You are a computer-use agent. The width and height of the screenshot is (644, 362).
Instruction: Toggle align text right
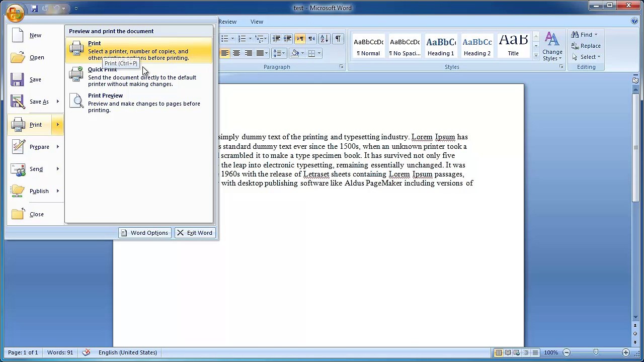pos(248,53)
